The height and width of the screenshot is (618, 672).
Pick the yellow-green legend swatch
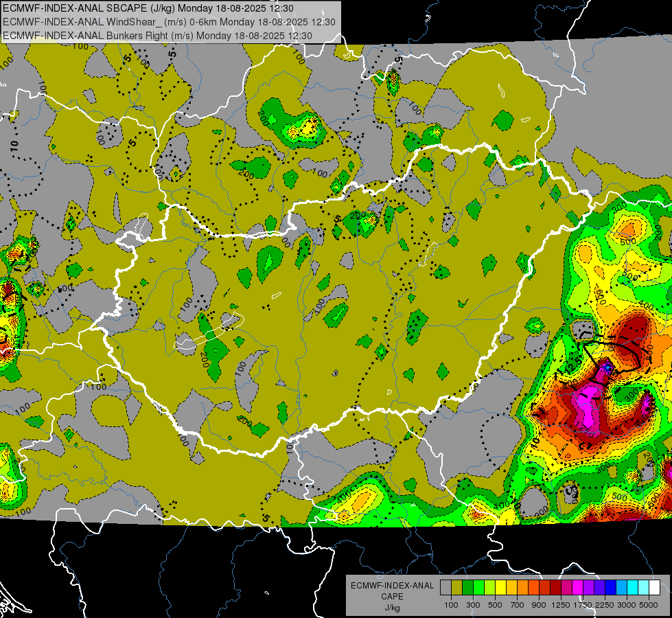(x=489, y=588)
